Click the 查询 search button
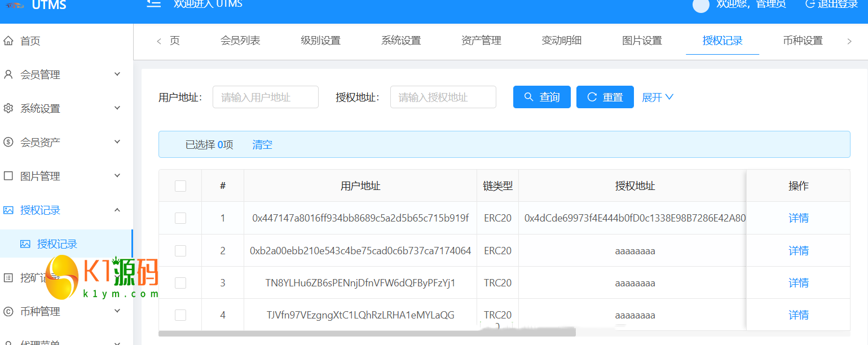This screenshot has width=868, height=345. [542, 97]
